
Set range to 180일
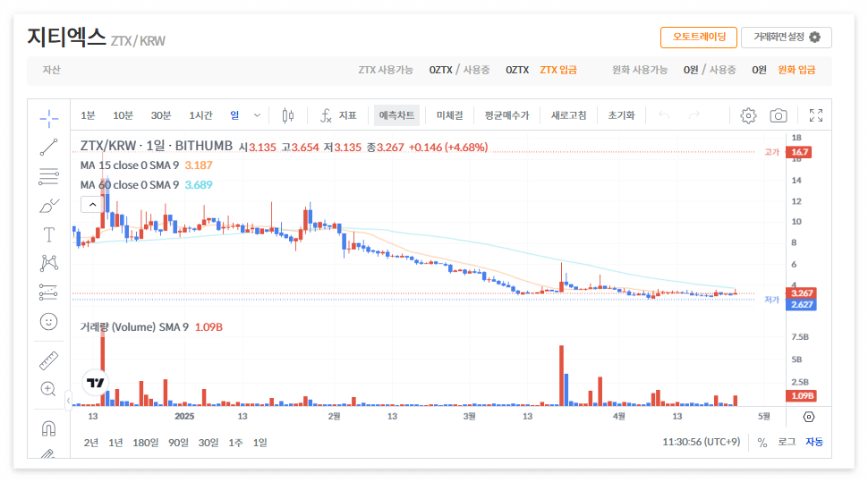(x=146, y=442)
